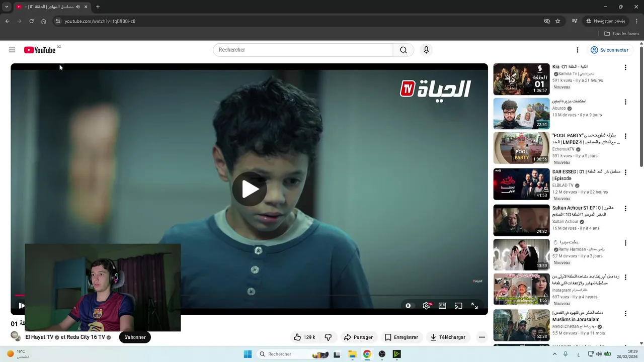Image resolution: width=644 pixels, height=362 pixels.
Task: Click the small play button in player bar
Action: tap(21, 305)
